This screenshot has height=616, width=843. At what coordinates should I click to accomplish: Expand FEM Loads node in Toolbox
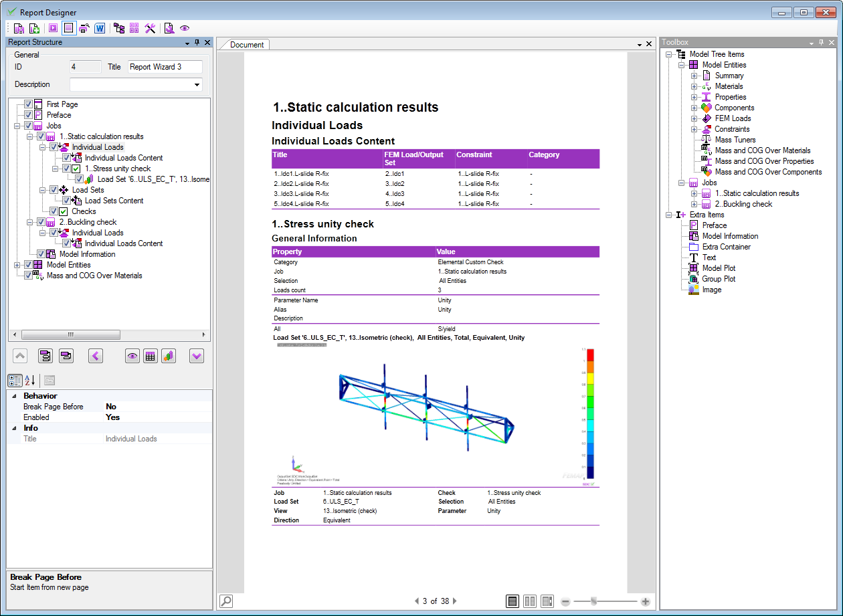(694, 118)
